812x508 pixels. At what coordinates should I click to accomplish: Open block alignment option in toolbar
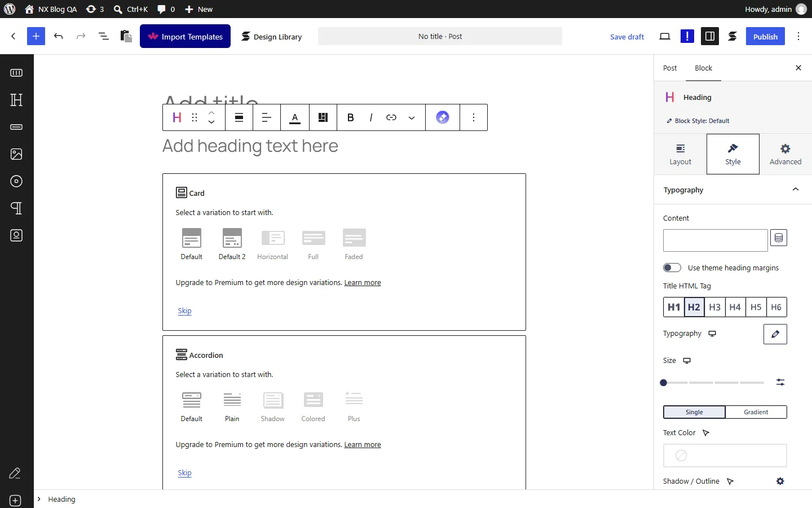239,117
